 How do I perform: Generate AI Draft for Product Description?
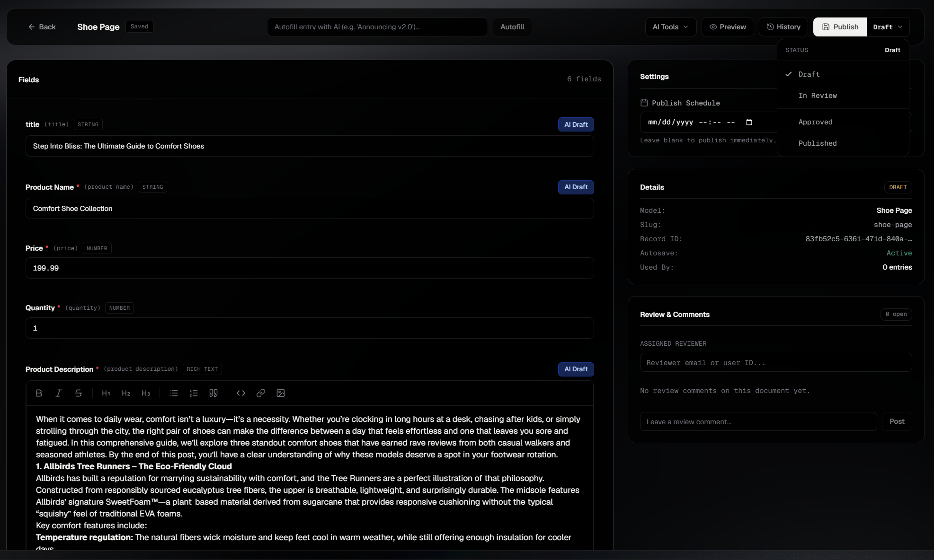coord(576,369)
